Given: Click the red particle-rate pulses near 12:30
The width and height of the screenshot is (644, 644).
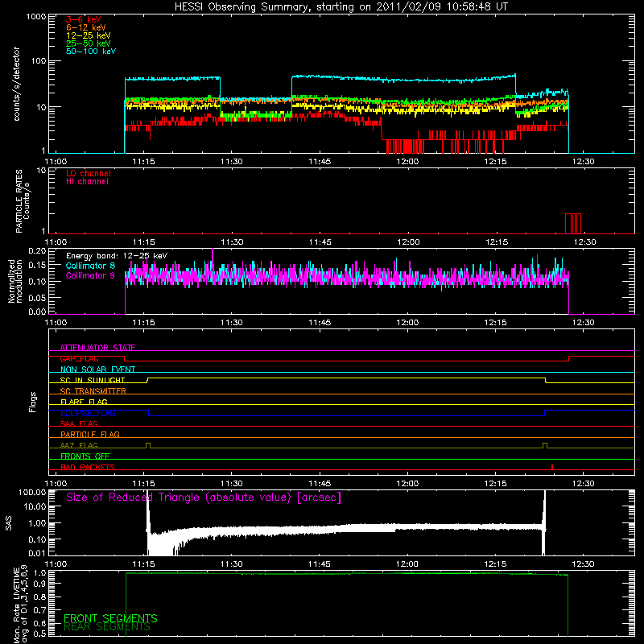Looking at the screenshot, I should (573, 224).
